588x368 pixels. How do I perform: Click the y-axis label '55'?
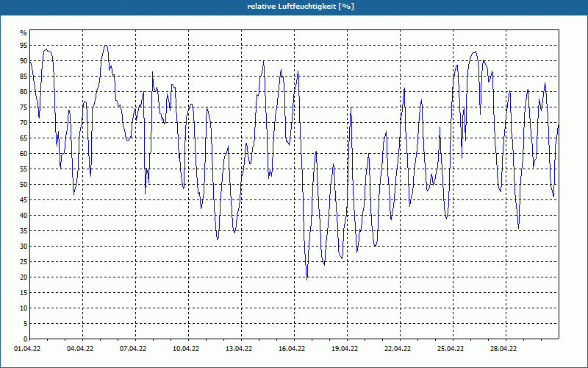point(24,169)
